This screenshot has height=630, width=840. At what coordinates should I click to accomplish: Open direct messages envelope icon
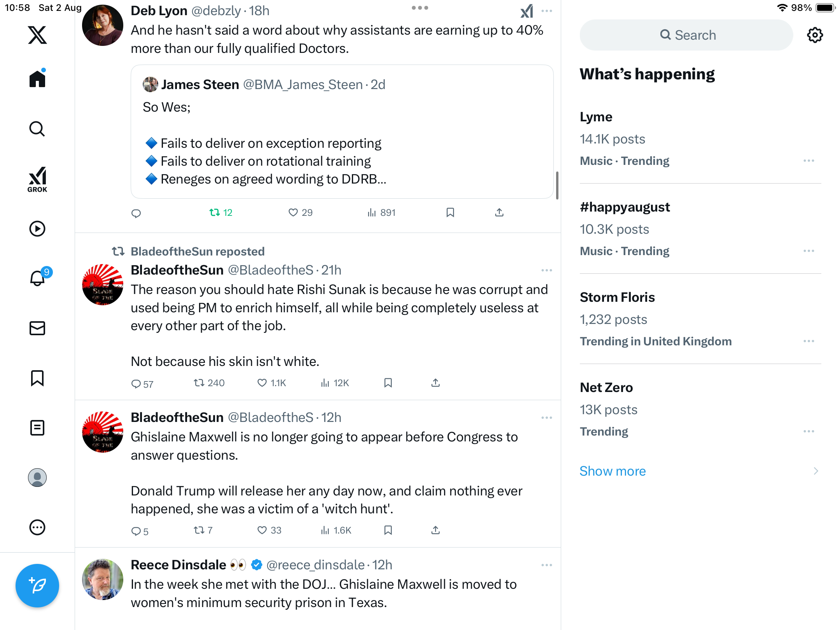(37, 328)
